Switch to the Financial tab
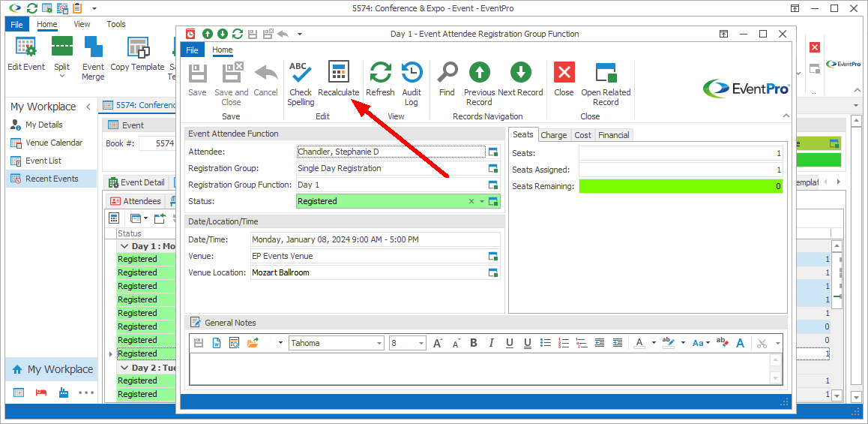 (x=613, y=134)
